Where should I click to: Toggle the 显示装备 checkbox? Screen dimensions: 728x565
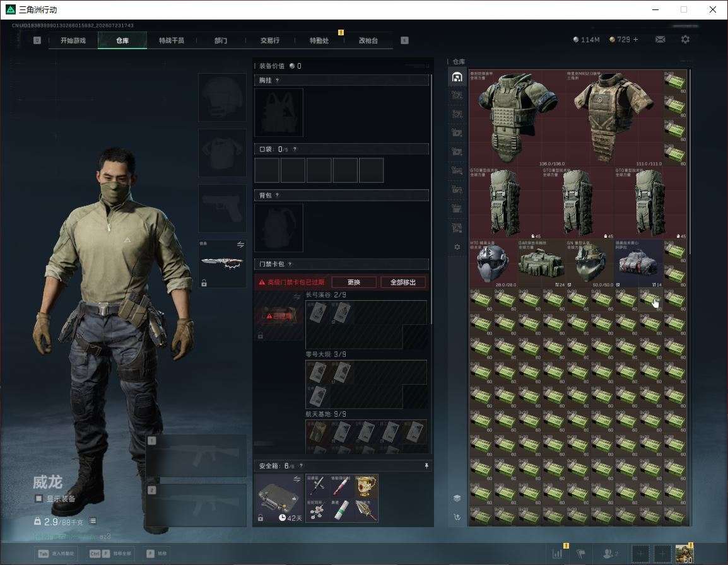39,499
